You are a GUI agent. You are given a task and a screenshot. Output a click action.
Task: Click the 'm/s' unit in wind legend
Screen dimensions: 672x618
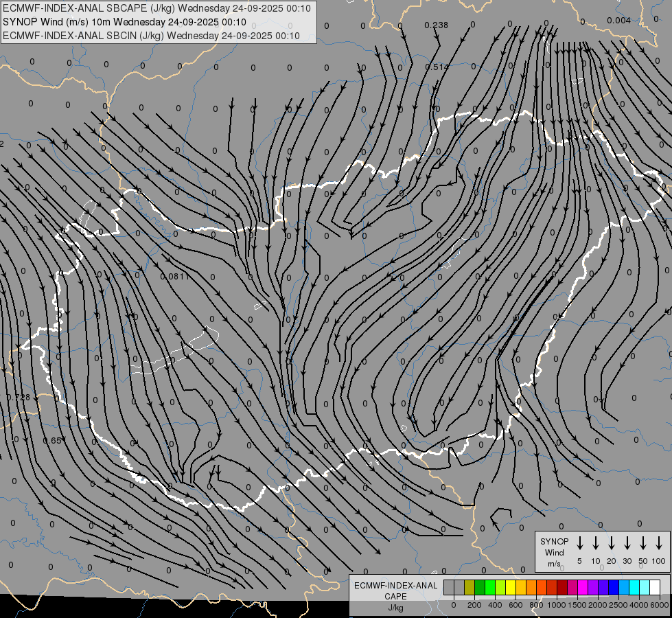pyautogui.click(x=554, y=564)
